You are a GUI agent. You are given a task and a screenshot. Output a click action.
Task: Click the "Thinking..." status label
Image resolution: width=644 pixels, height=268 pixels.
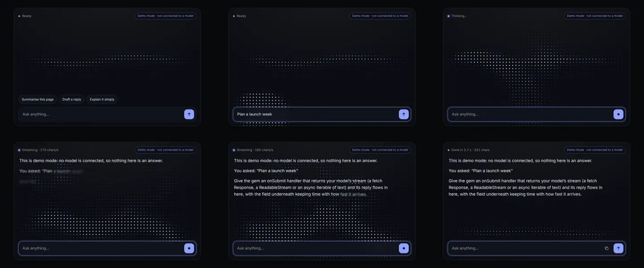point(459,16)
